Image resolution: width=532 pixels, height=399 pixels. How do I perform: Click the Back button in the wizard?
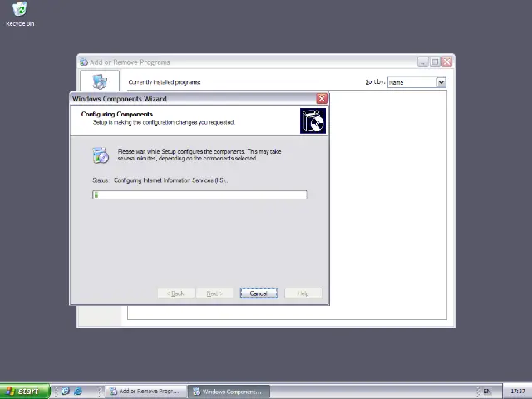[175, 293]
